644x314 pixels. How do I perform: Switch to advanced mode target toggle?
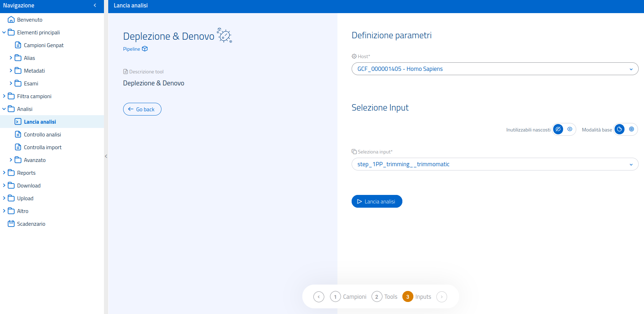632,129
